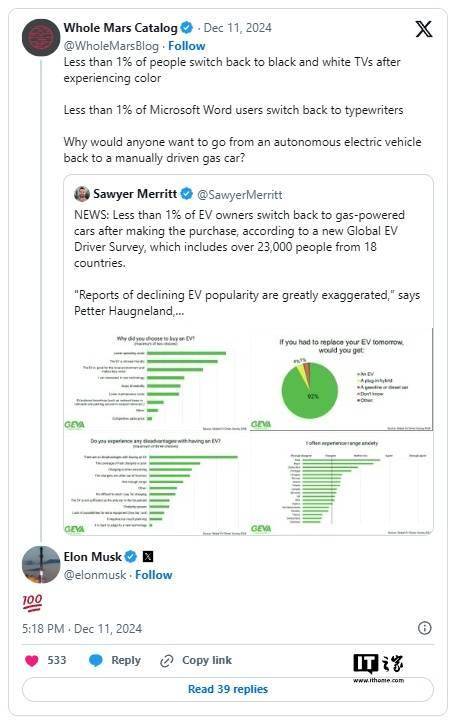Open the EV replacement pie chart image
456x725 pixels.
[x=342, y=380]
